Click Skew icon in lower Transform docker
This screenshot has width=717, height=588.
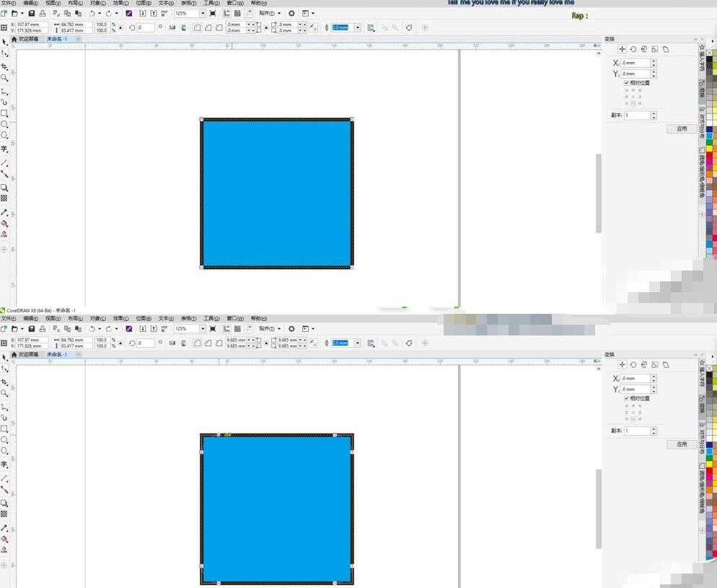(x=666, y=364)
